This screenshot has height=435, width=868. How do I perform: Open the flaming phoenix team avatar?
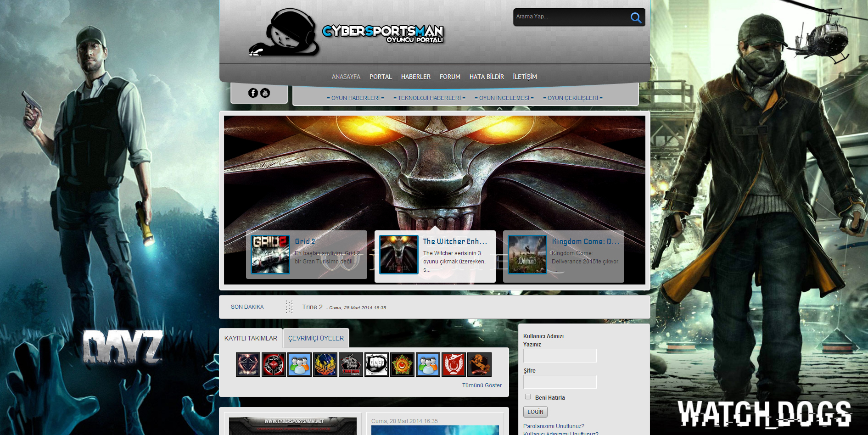coord(325,365)
